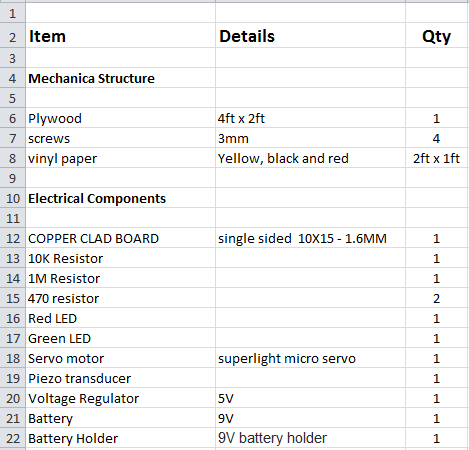The height and width of the screenshot is (450, 469).
Task: Select the Plywood cell
Action: point(120,118)
